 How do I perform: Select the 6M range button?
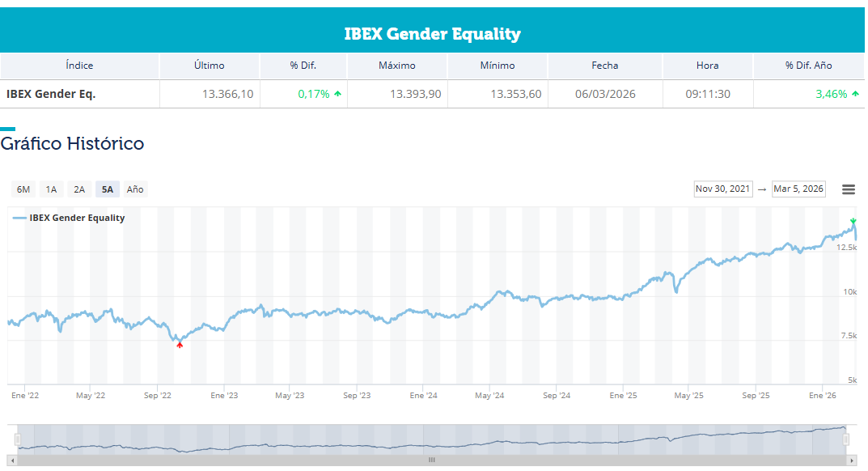[23, 189]
